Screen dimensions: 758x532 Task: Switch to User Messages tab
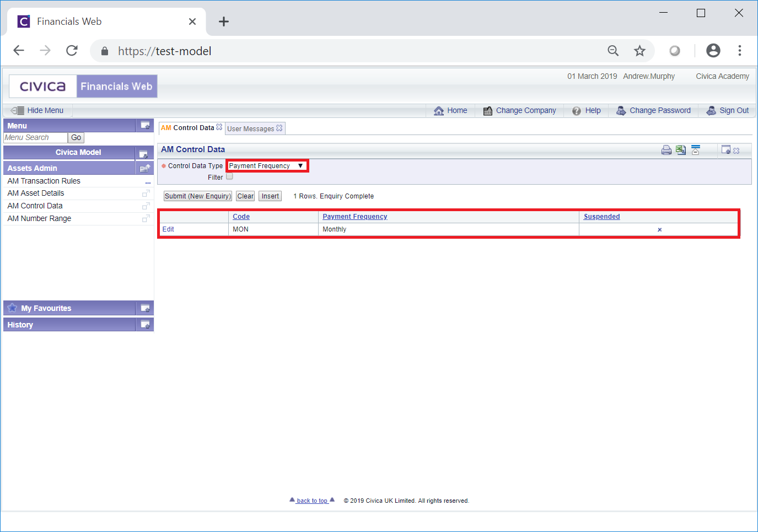click(x=251, y=129)
